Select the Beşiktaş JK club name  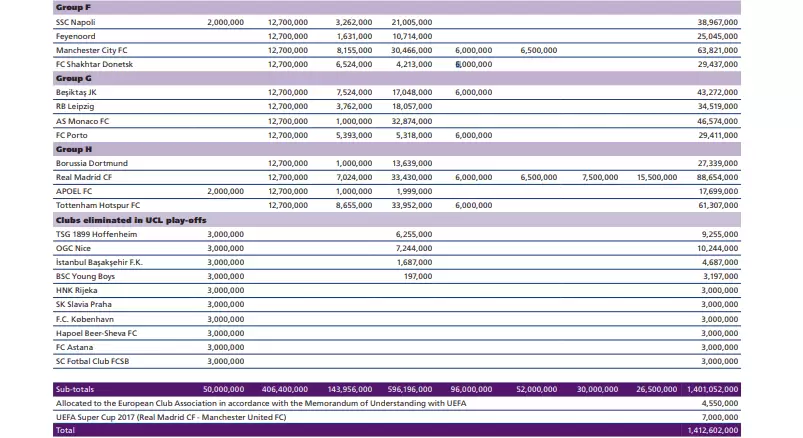(76, 92)
